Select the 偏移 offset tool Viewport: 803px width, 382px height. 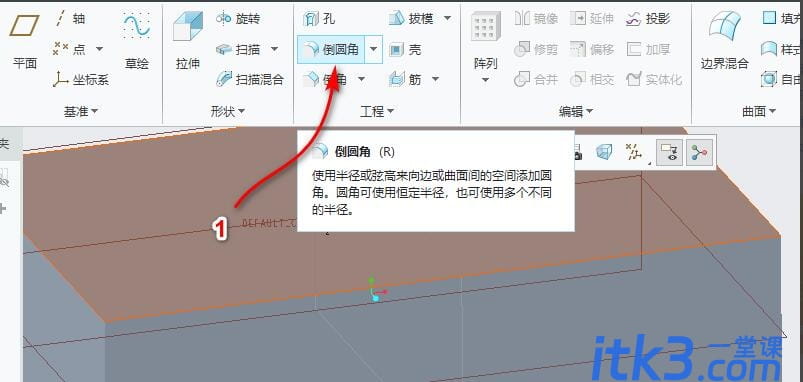(x=591, y=50)
